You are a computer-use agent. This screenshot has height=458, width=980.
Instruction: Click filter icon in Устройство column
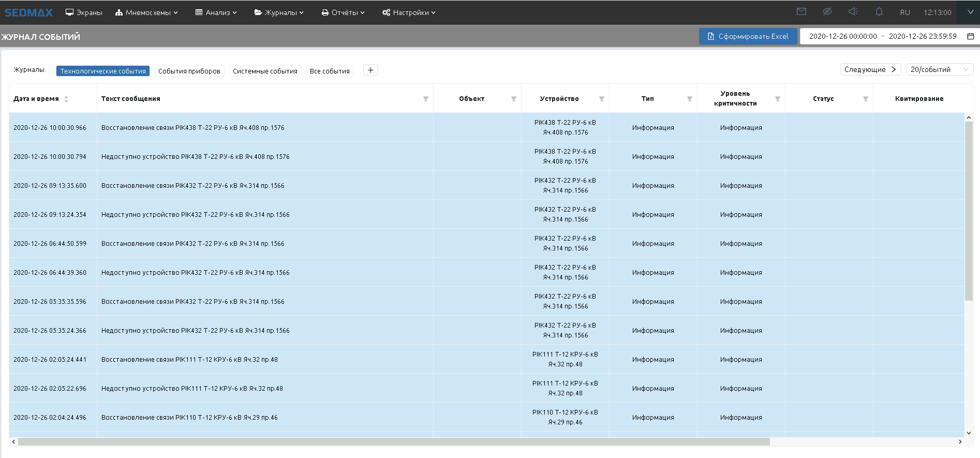coord(601,99)
